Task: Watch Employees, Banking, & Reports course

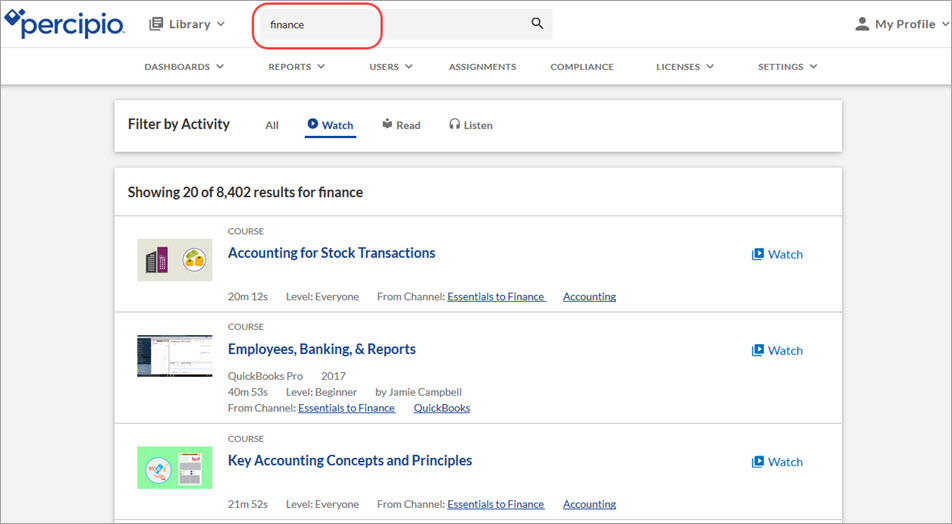Action: click(777, 350)
